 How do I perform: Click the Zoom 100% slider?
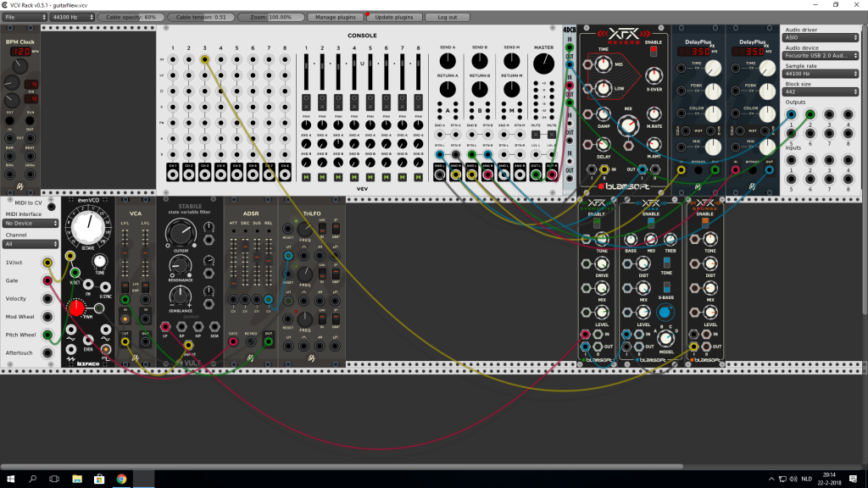[x=270, y=17]
